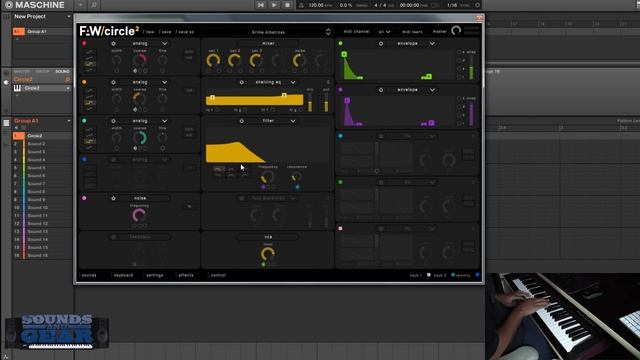Click the master volume knob
Viewport: 640px width, 360px height.
[x=456, y=31]
